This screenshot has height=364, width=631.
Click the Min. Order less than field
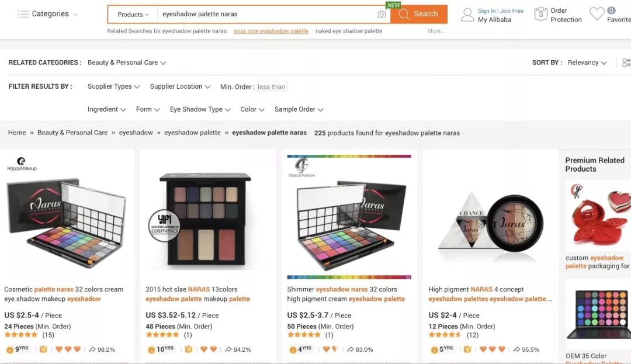272,87
